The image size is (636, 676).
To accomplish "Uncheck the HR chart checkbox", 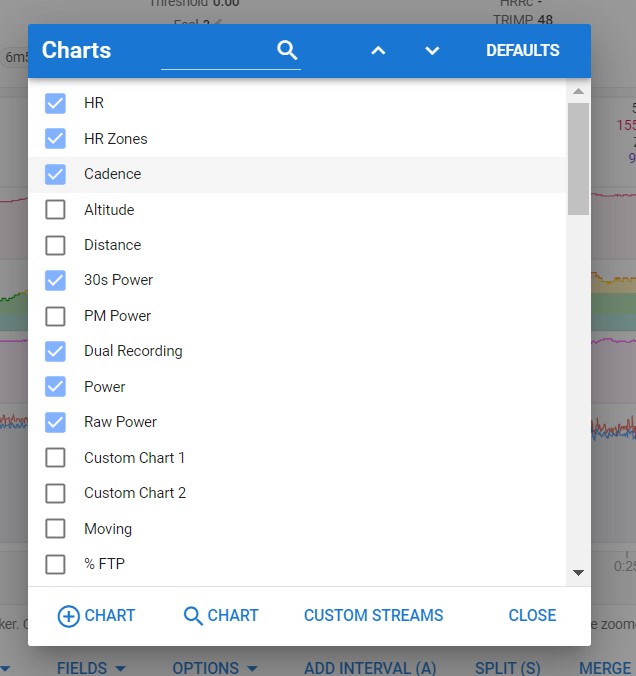I will coord(56,103).
